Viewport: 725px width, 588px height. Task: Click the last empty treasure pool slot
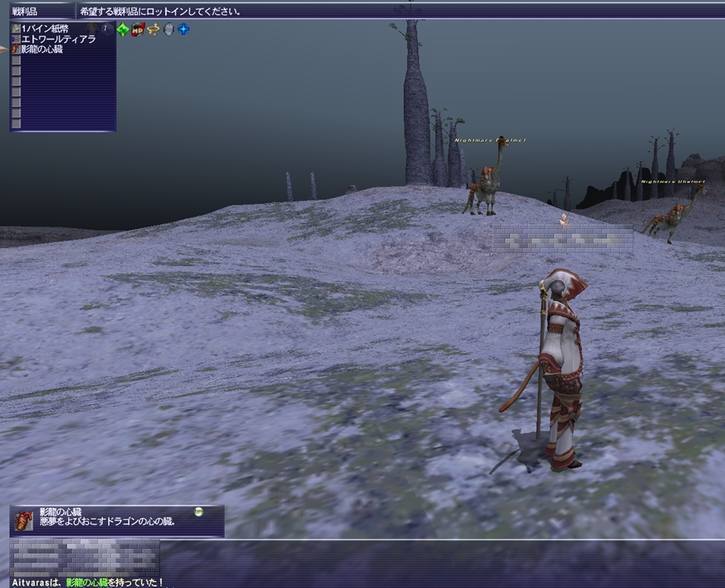16,124
